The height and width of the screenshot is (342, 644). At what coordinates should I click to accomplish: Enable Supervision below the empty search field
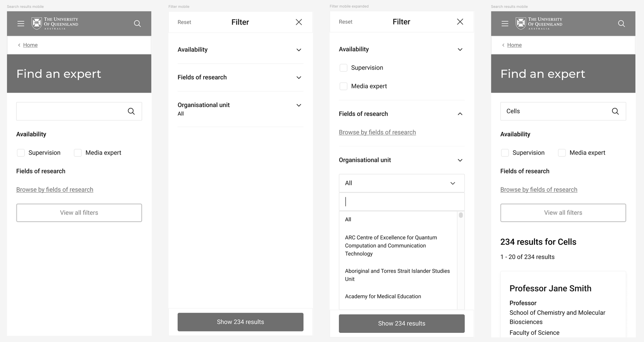pos(21,153)
